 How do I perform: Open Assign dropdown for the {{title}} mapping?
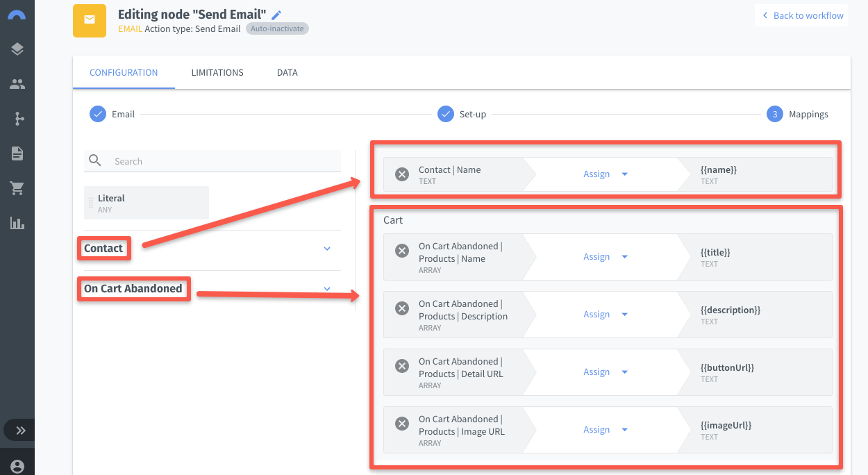click(x=606, y=257)
